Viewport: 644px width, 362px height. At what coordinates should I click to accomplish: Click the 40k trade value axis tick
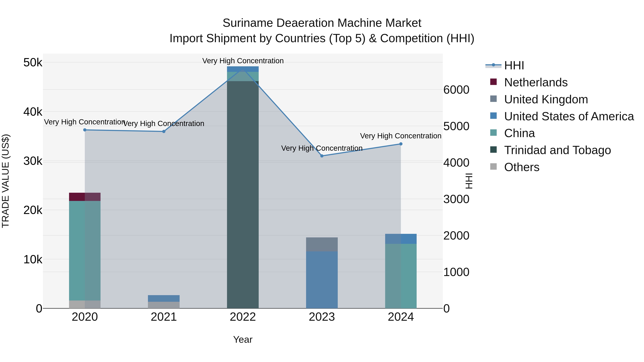(33, 112)
